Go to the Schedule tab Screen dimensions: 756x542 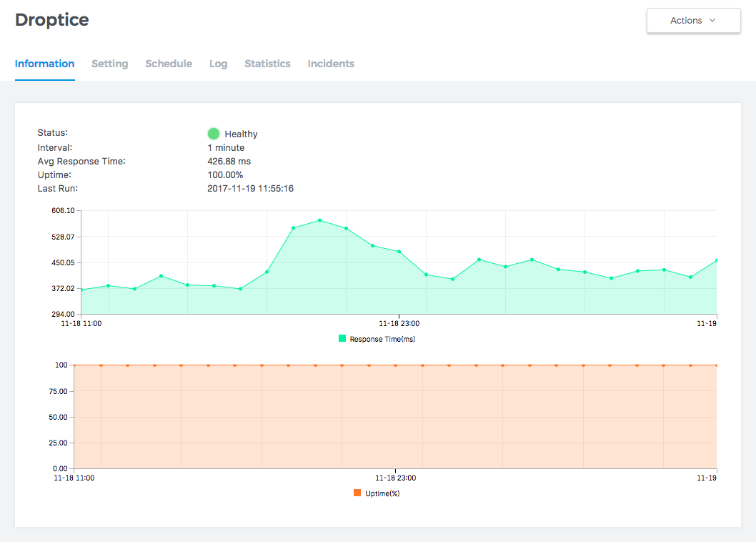point(169,64)
